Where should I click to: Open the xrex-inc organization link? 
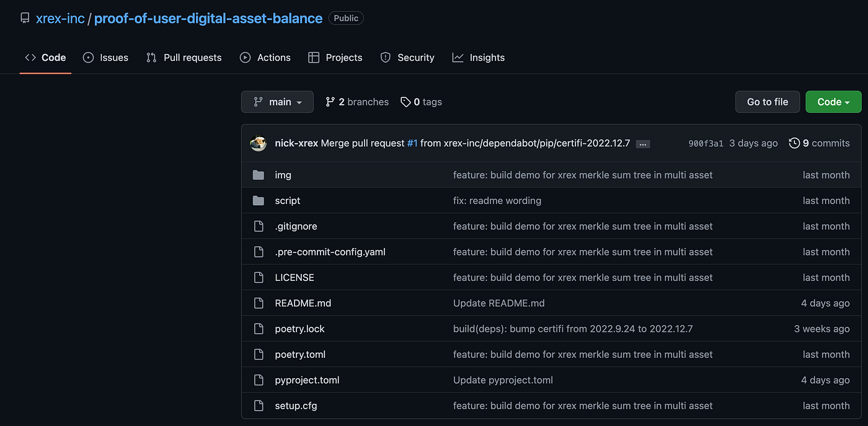(60, 19)
